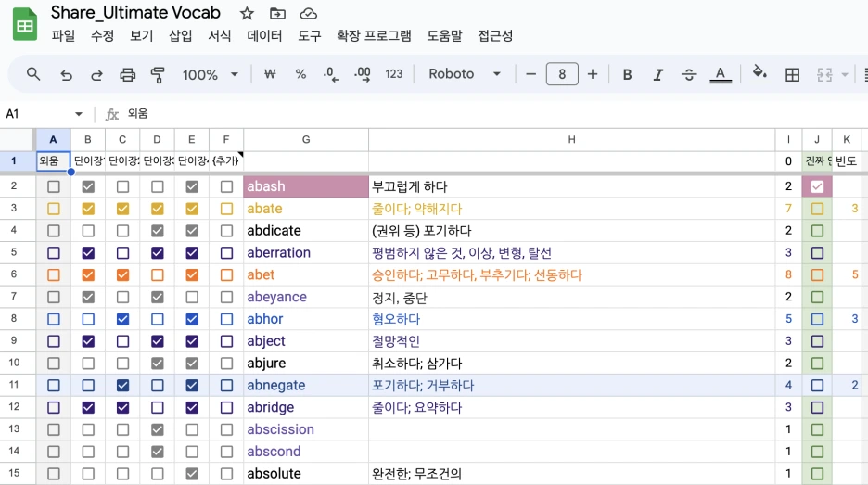Open the 서식 menu
Image resolution: width=868 pixels, height=485 pixels.
(219, 36)
